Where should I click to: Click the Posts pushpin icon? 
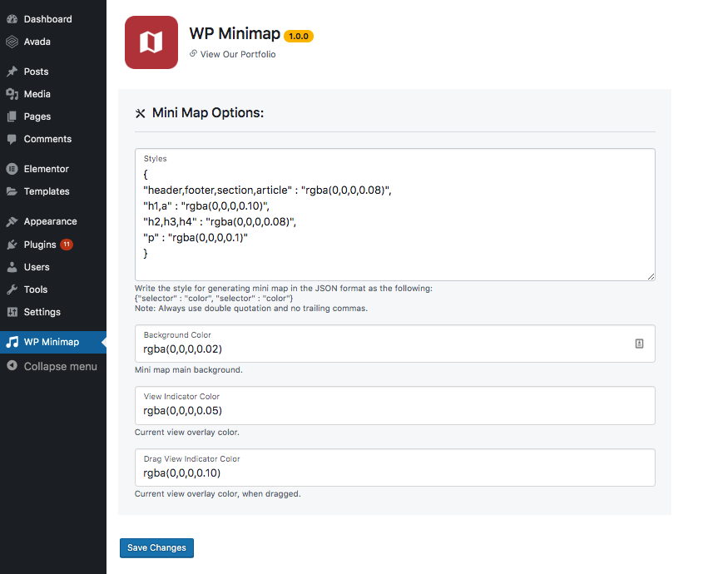click(12, 72)
